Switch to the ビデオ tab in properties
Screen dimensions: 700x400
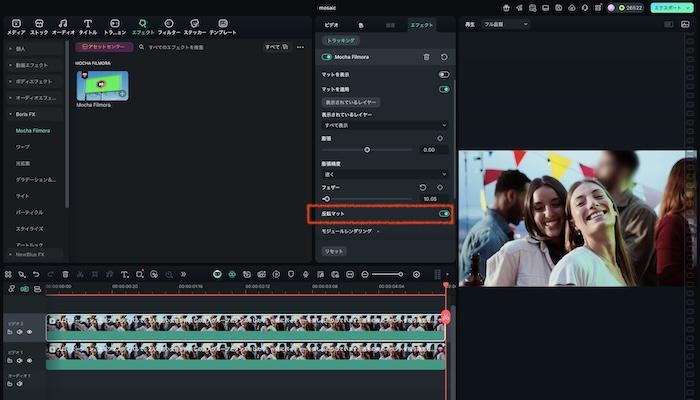pos(332,24)
